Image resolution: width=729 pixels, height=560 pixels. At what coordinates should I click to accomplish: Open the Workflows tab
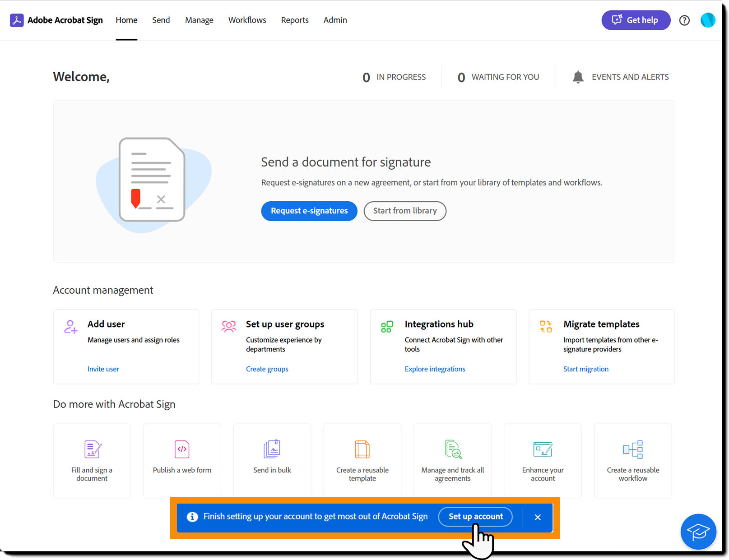click(247, 20)
